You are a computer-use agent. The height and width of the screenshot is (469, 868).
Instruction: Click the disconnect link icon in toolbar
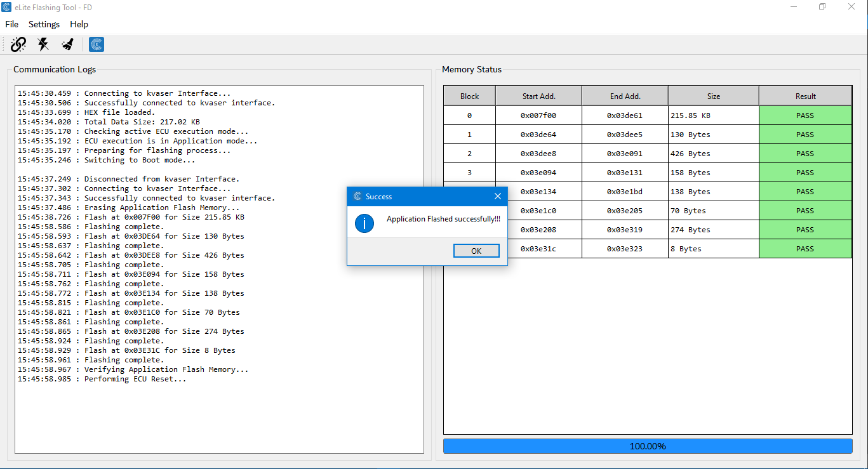[x=18, y=44]
